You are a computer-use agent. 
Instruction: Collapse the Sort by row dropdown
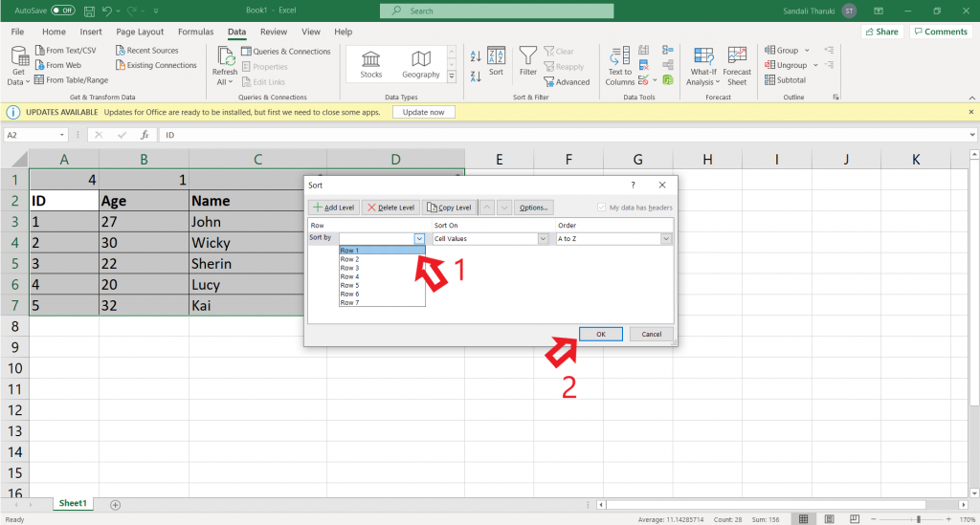coord(419,238)
